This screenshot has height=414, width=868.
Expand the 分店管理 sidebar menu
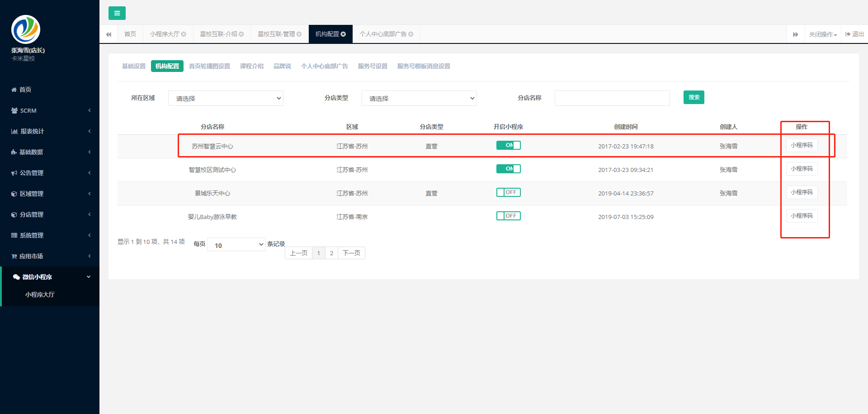pos(50,214)
